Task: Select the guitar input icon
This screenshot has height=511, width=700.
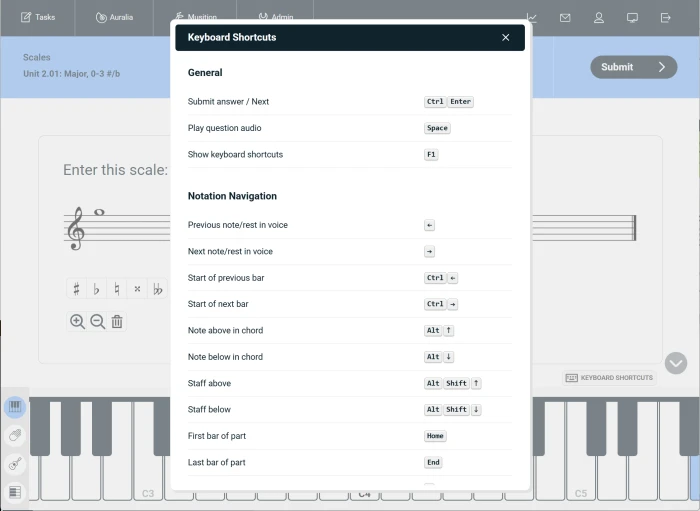Action: click(15, 464)
